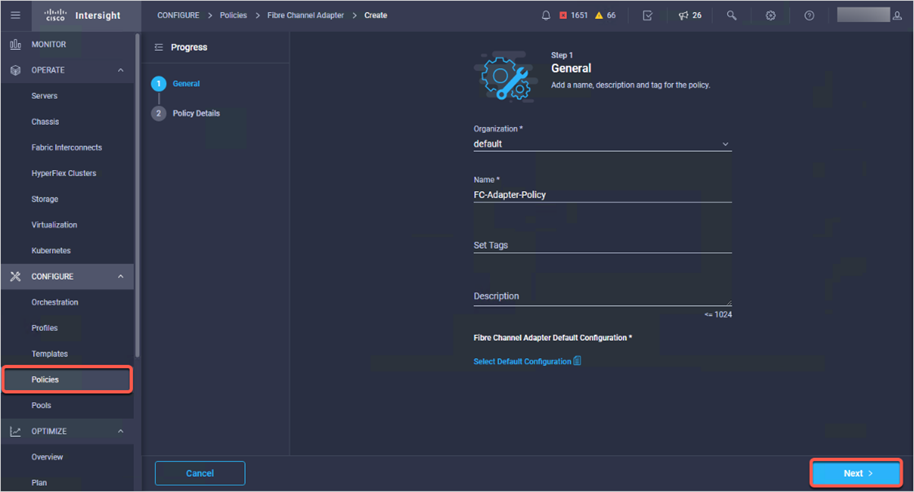
Task: Open the help question mark
Action: tap(809, 15)
